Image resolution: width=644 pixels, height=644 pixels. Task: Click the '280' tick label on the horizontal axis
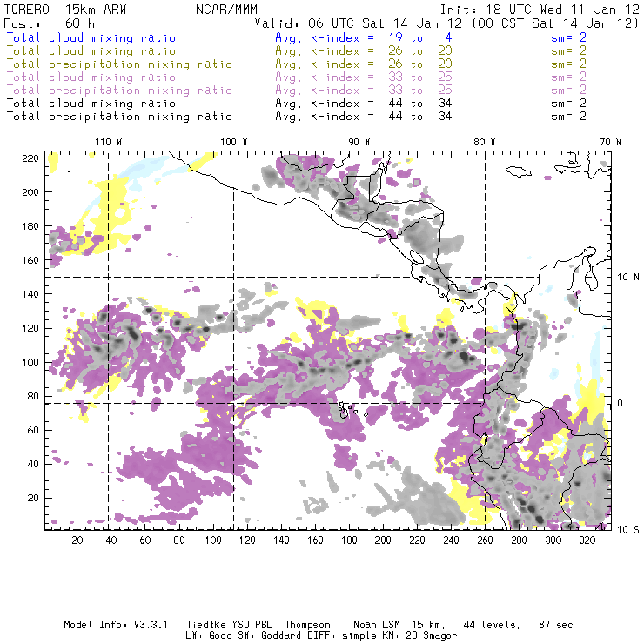point(520,540)
